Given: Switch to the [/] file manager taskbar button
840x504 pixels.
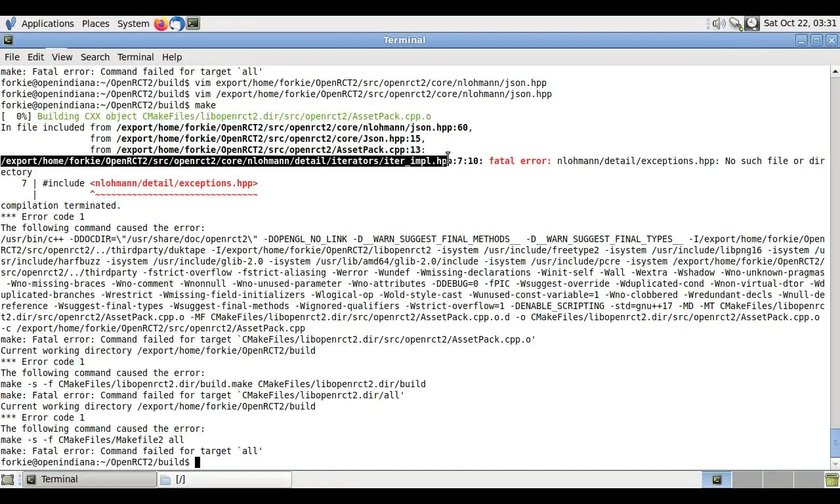Looking at the screenshot, I should point(225,480).
